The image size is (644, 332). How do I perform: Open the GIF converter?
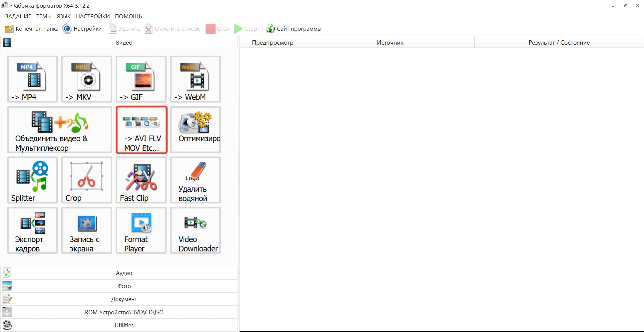point(141,79)
